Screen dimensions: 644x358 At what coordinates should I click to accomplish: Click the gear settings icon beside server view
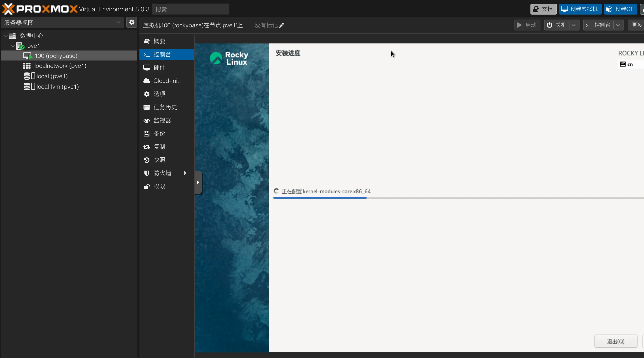pyautogui.click(x=131, y=23)
